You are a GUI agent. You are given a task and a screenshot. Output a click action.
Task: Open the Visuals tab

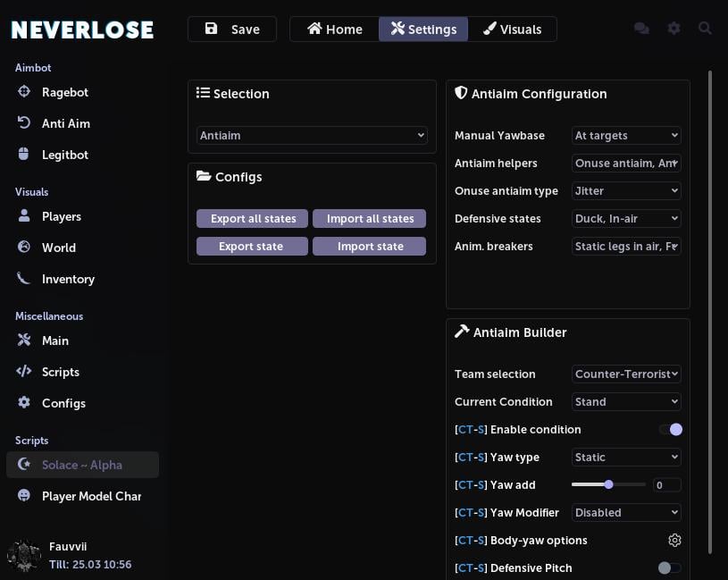tap(513, 29)
